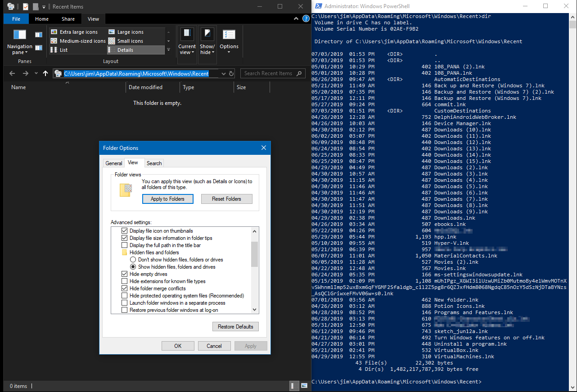
Task: Click the PowerShell window vertical scrollbar
Action: coord(572,202)
